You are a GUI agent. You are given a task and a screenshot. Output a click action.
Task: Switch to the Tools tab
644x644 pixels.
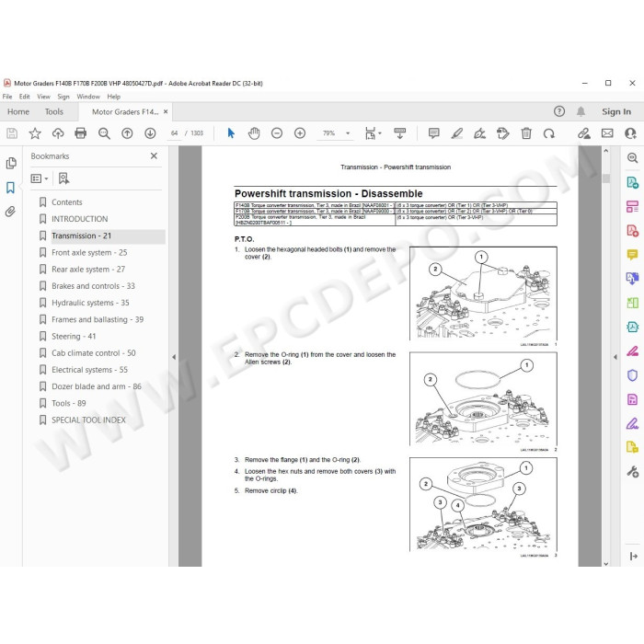click(x=53, y=111)
